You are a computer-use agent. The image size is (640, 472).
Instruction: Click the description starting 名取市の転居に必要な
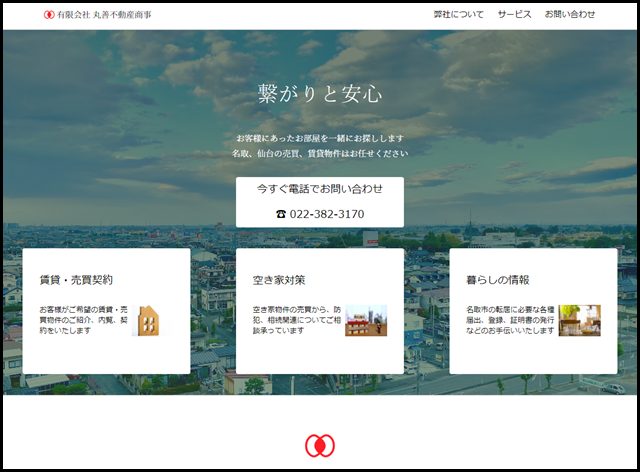(x=510, y=320)
